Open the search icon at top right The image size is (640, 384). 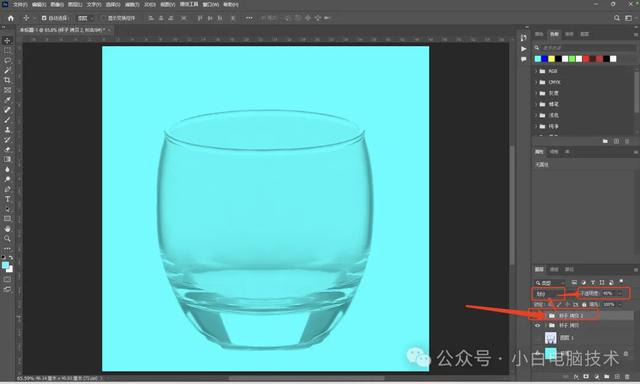[x=617, y=18]
